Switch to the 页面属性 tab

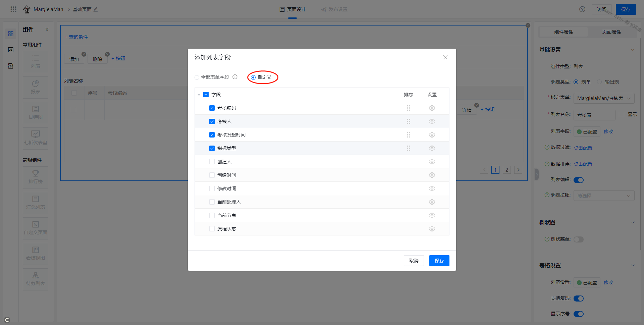pyautogui.click(x=611, y=32)
